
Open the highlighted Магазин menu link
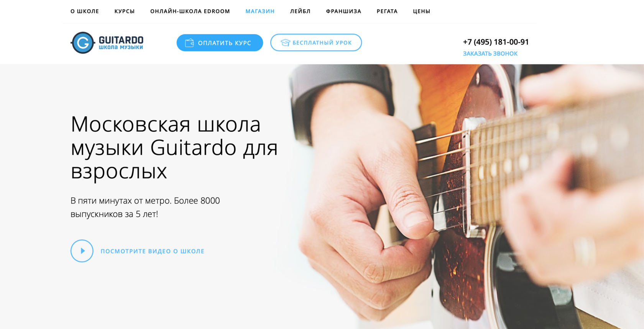click(x=260, y=11)
